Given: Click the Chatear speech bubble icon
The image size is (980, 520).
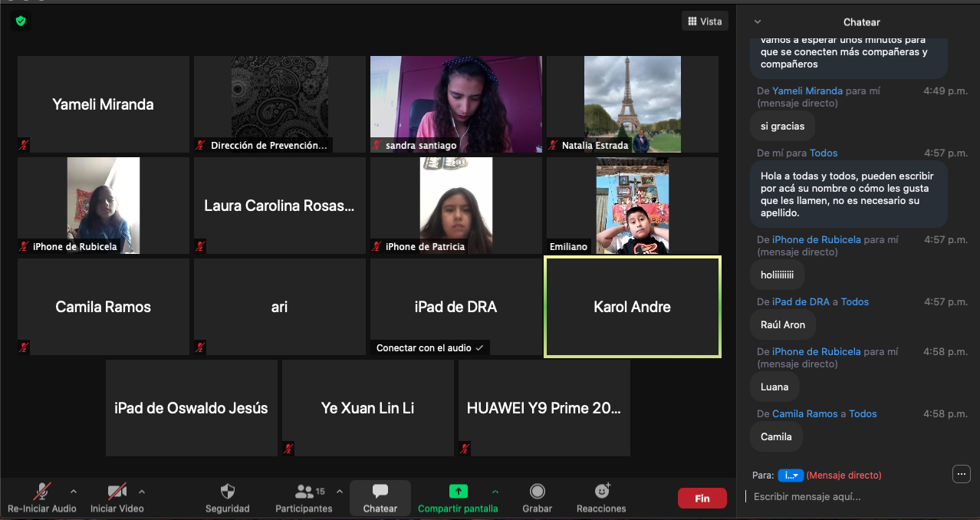Looking at the screenshot, I should pos(380,492).
